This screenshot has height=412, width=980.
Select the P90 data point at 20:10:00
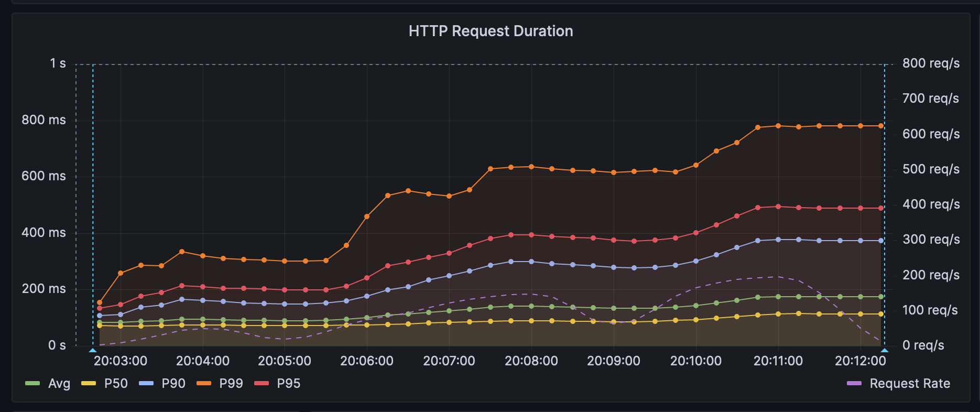tap(696, 261)
